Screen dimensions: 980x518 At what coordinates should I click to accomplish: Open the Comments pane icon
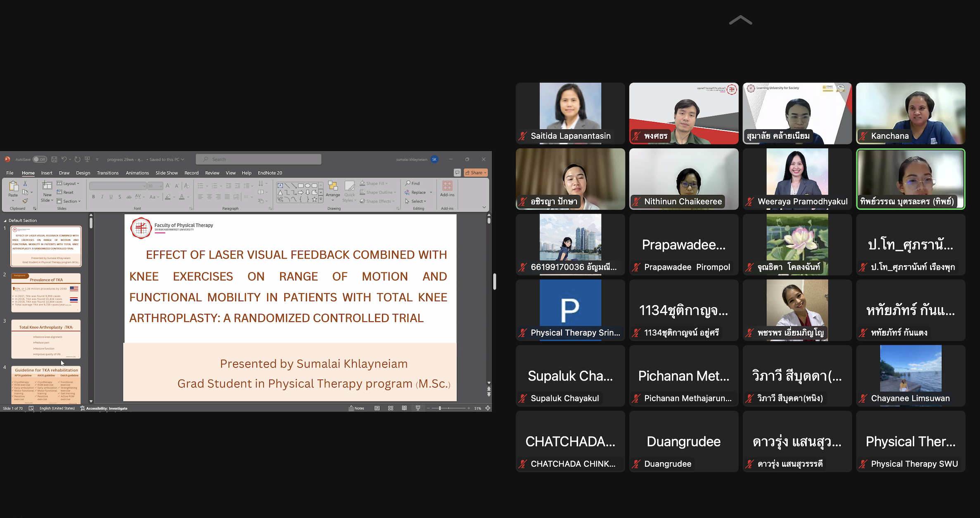[457, 173]
